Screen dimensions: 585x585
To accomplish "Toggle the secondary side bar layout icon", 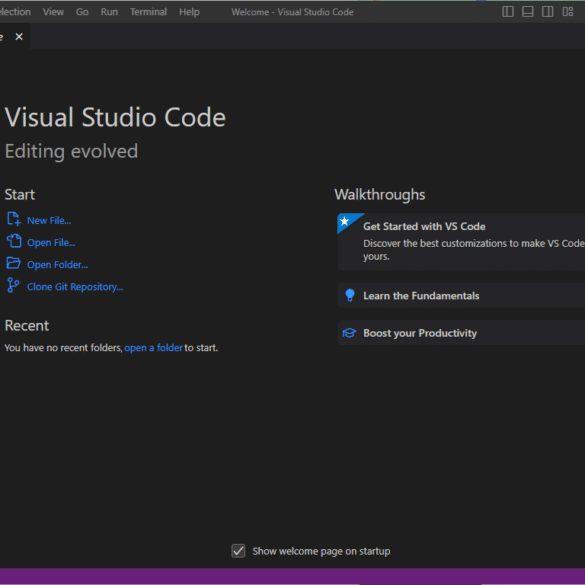I will click(x=547, y=12).
